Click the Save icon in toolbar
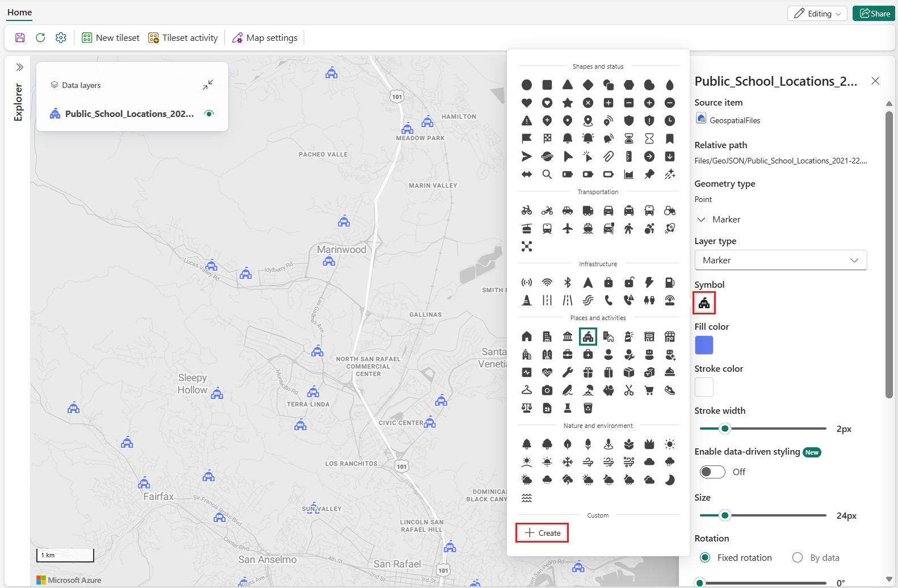The image size is (898, 588). [20, 37]
